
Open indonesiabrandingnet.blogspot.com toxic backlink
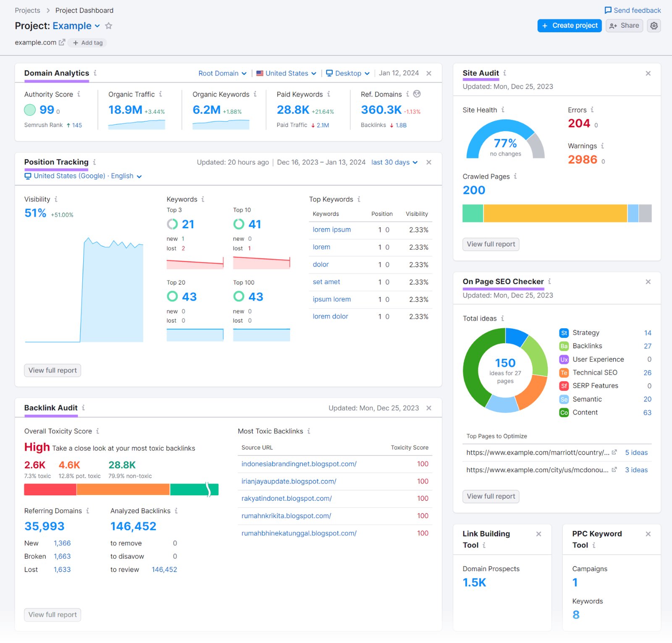click(299, 464)
